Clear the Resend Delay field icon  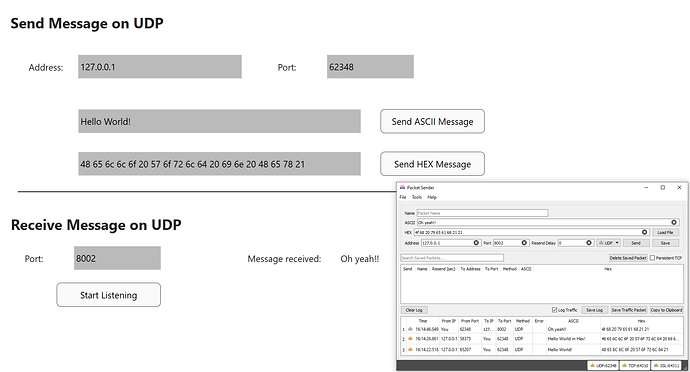click(x=589, y=243)
